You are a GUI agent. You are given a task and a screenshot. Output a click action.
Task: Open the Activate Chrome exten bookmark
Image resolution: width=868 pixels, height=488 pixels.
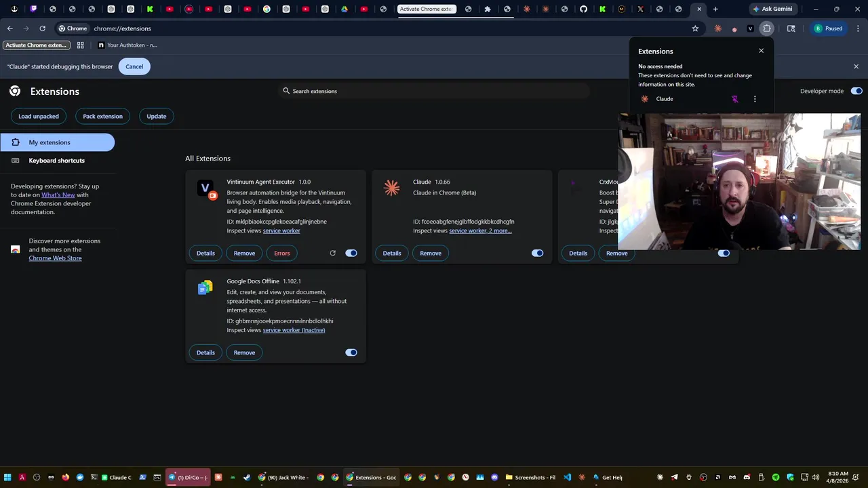tap(36, 45)
